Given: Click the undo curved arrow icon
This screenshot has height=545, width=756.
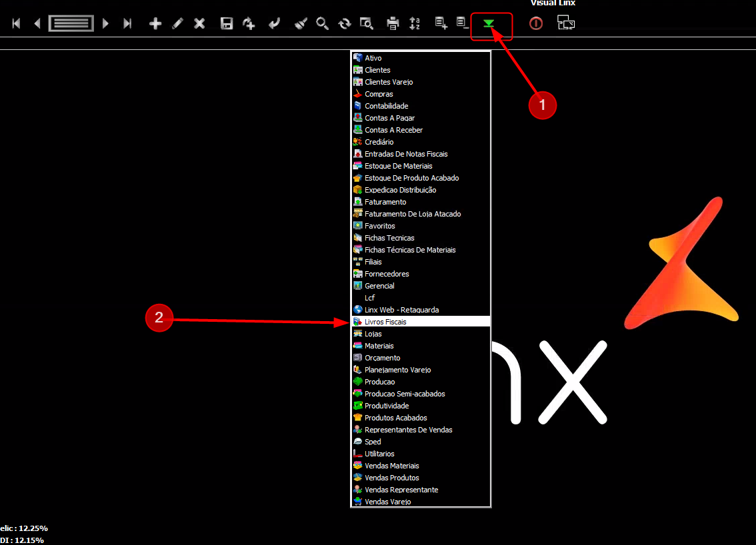Looking at the screenshot, I should coord(275,23).
